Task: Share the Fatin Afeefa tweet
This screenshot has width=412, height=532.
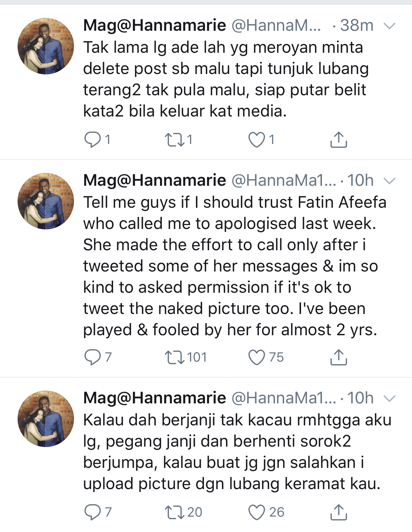Action: click(338, 357)
